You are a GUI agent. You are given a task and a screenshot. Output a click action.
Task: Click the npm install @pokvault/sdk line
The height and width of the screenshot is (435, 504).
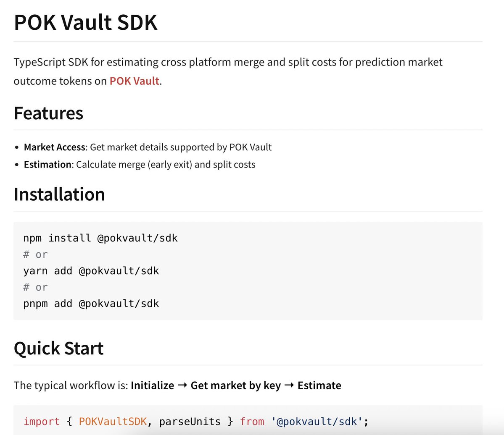pos(100,238)
